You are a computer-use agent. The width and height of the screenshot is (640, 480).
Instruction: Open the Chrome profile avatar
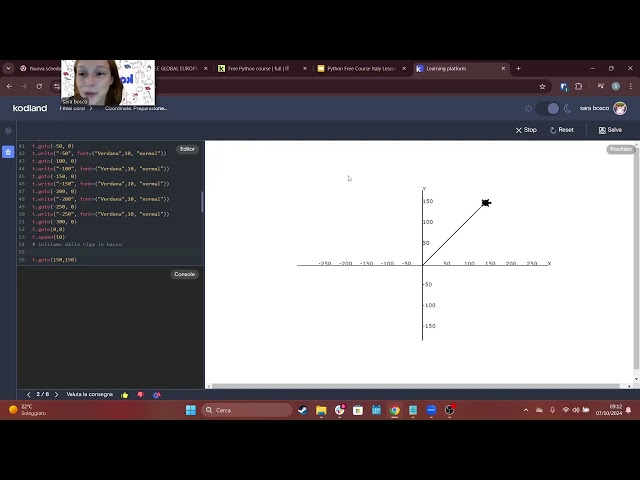pos(616,87)
